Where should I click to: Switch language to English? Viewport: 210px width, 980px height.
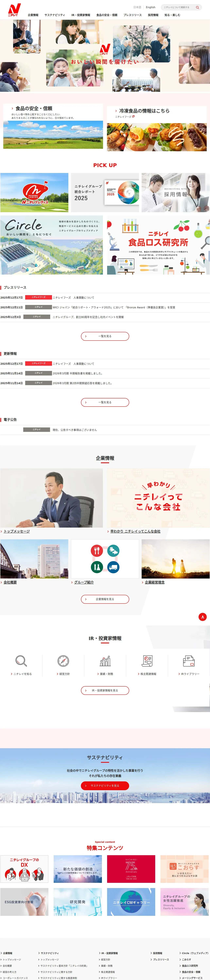point(150,7)
